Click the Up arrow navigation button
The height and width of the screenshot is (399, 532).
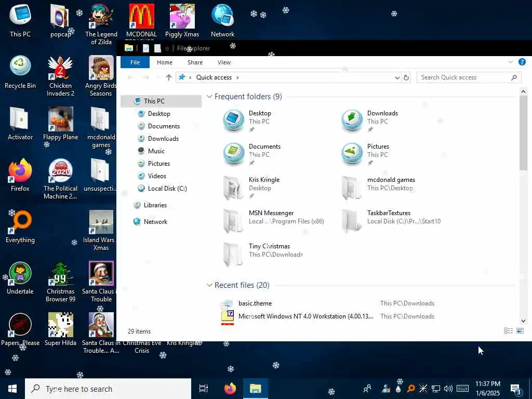169,77
